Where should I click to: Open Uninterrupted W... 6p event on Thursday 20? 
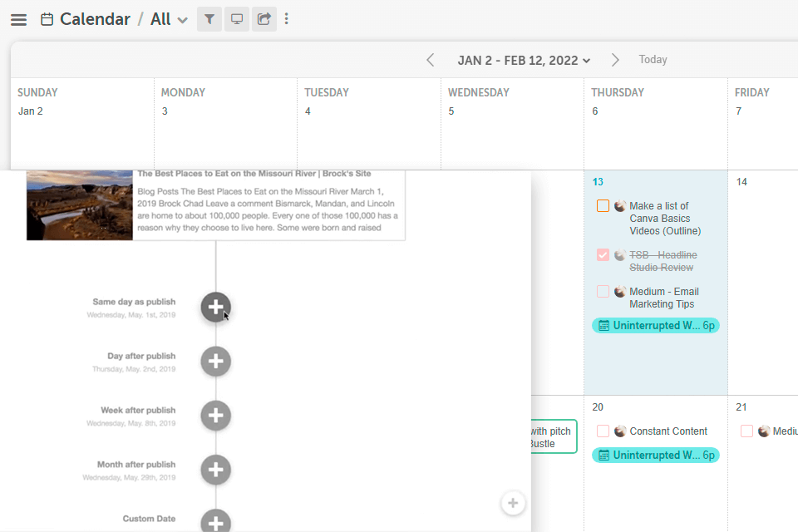click(x=656, y=456)
